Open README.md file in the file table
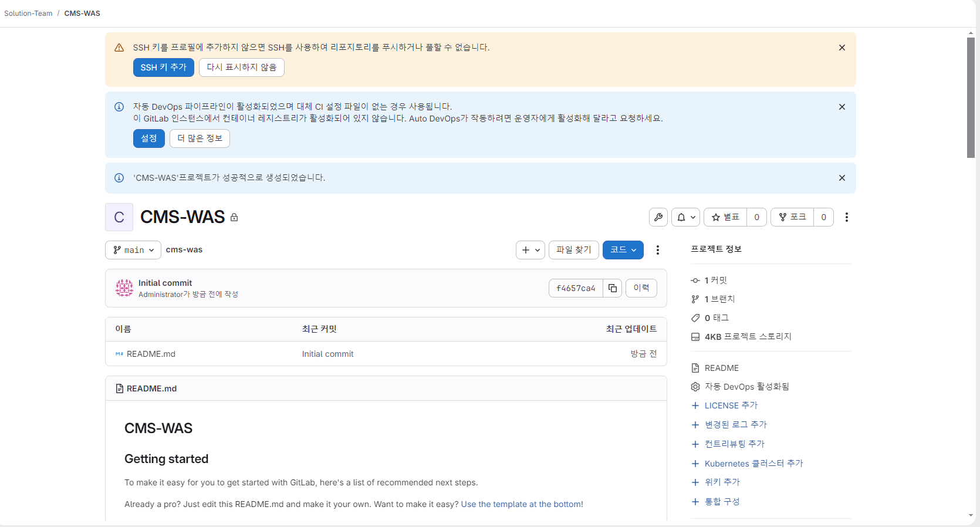The height and width of the screenshot is (527, 980). pyautogui.click(x=151, y=354)
